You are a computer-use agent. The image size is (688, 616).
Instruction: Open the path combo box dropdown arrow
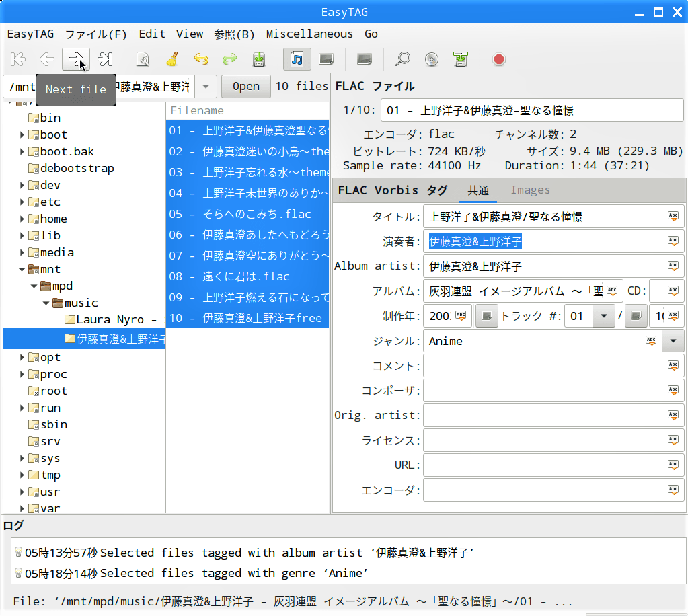click(206, 87)
